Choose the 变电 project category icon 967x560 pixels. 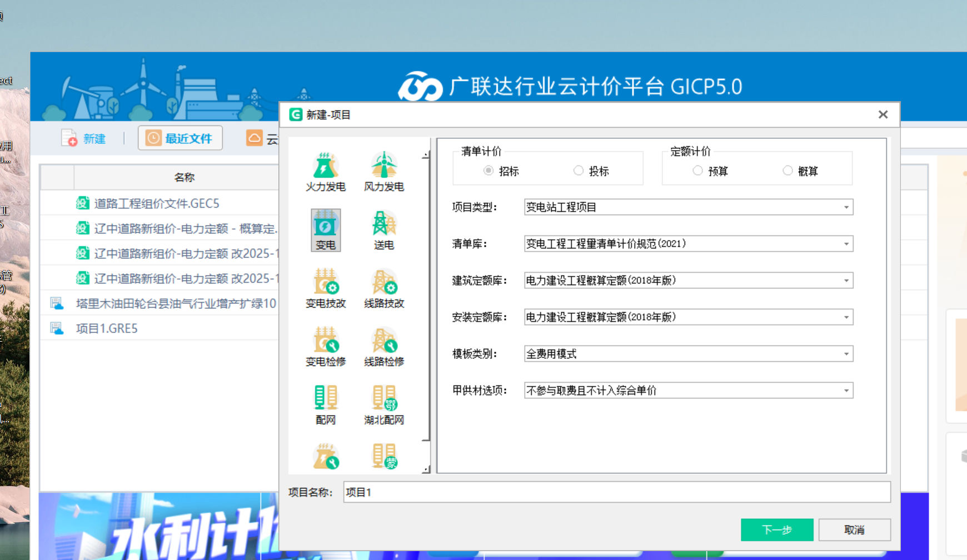tap(325, 229)
